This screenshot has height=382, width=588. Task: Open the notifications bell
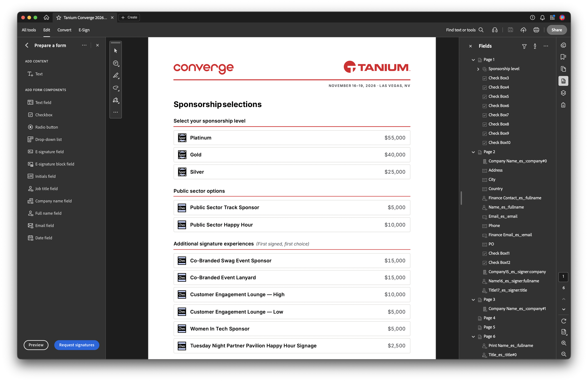[542, 18]
